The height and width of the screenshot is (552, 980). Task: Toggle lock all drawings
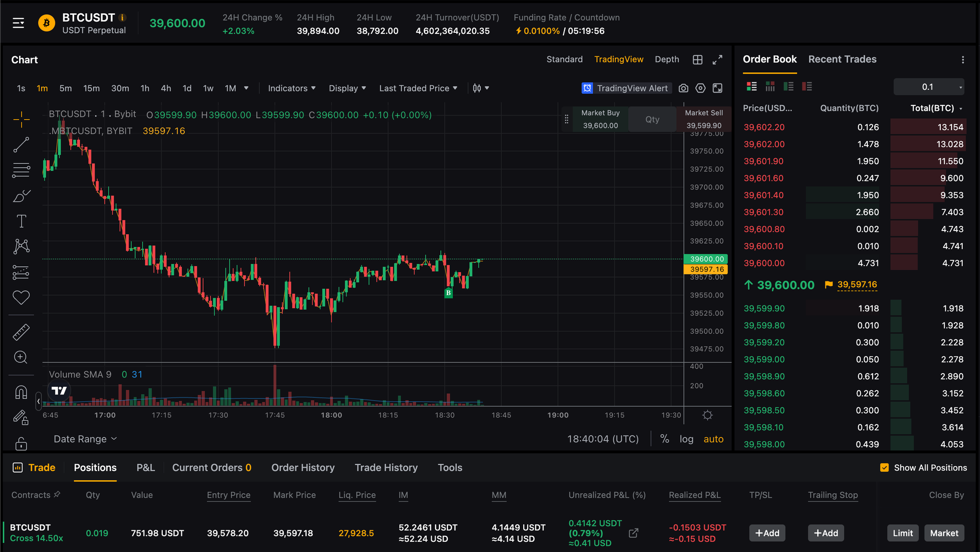[x=21, y=443]
